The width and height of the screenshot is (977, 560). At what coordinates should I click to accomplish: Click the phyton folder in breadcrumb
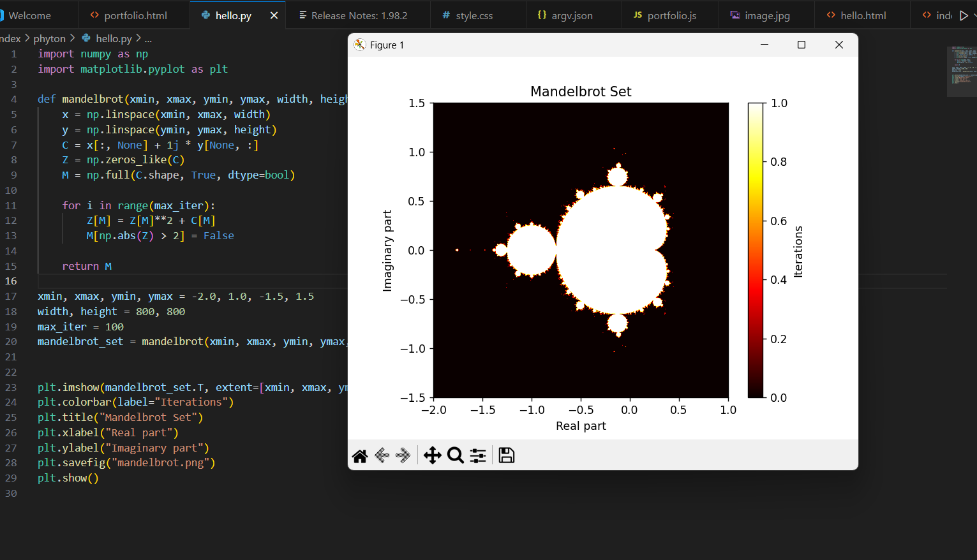(x=50, y=39)
